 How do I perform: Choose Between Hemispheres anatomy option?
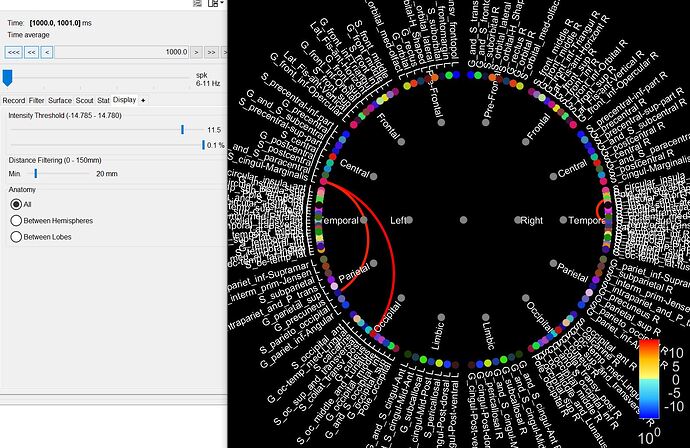[16, 220]
